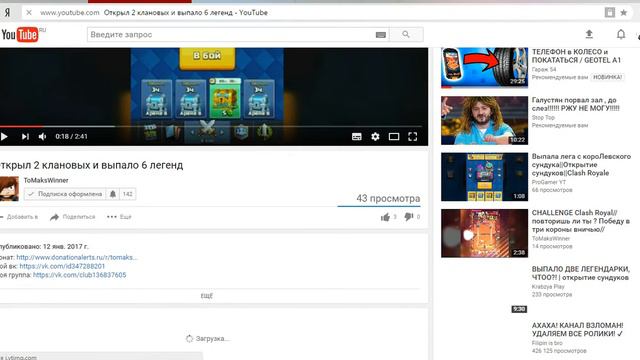
Task: Open the CHALLENGE Clash Royal video thumbnail
Action: tap(484, 233)
